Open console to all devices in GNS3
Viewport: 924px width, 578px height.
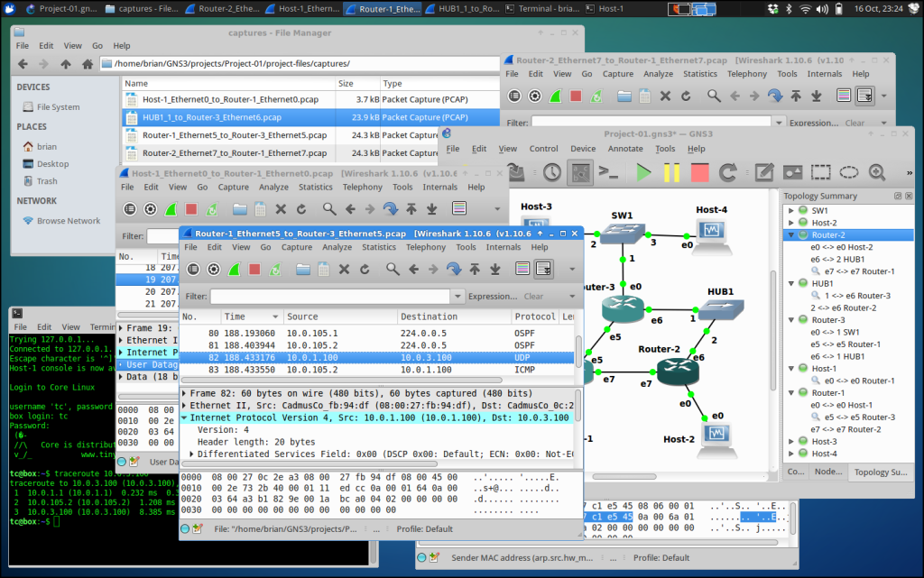[608, 172]
